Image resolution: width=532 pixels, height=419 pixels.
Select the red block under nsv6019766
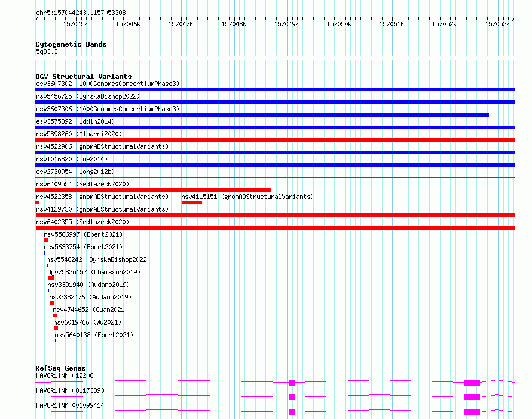[x=56, y=328]
